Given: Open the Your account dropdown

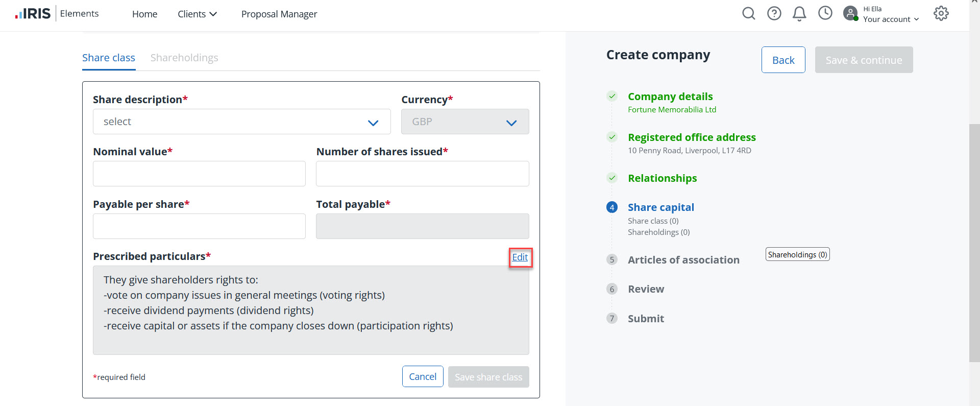Looking at the screenshot, I should click(891, 19).
